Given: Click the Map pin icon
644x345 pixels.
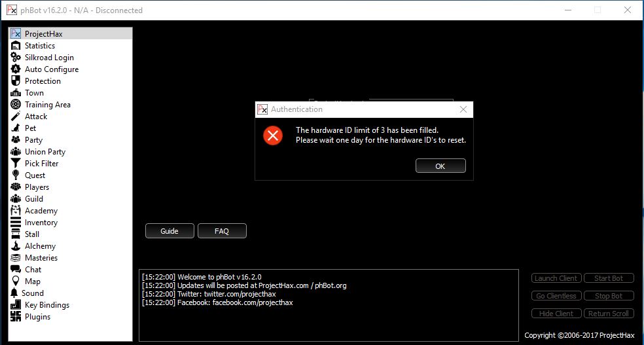Looking at the screenshot, I should click(16, 281).
